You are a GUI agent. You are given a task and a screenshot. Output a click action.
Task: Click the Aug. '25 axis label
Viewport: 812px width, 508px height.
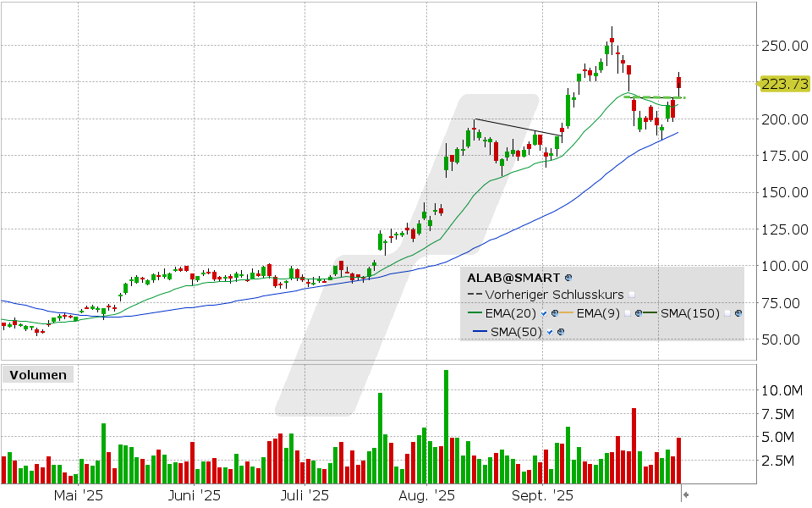pyautogui.click(x=425, y=495)
